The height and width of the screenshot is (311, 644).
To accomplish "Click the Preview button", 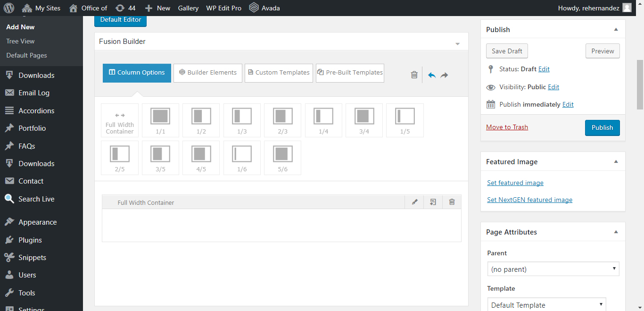I will pos(603,51).
